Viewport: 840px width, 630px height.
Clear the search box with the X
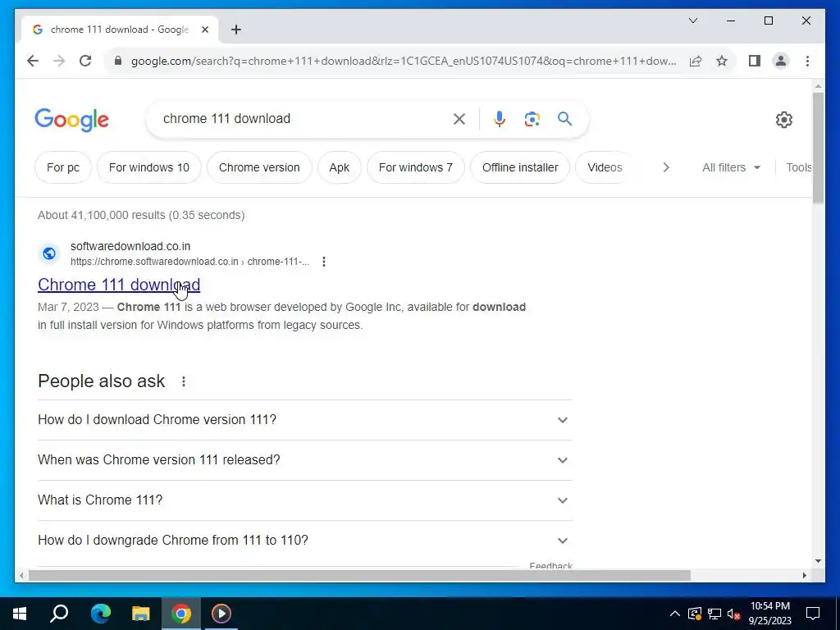459,119
